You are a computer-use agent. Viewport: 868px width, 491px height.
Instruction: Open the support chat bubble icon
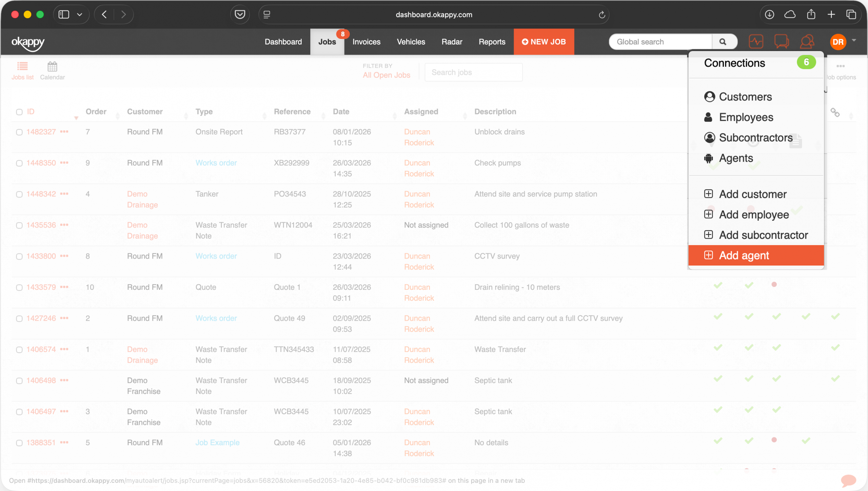point(848,480)
